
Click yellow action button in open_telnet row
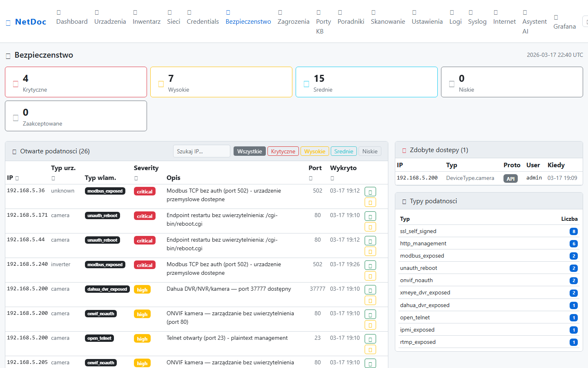(370, 350)
